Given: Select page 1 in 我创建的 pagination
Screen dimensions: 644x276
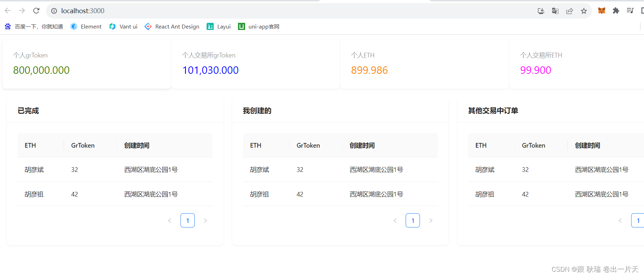Looking at the screenshot, I should 413,220.
